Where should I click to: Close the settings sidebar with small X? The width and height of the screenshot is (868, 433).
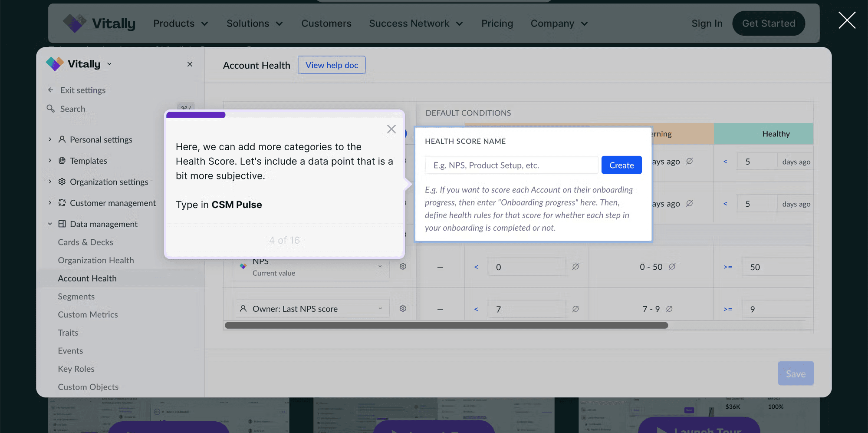tap(190, 64)
